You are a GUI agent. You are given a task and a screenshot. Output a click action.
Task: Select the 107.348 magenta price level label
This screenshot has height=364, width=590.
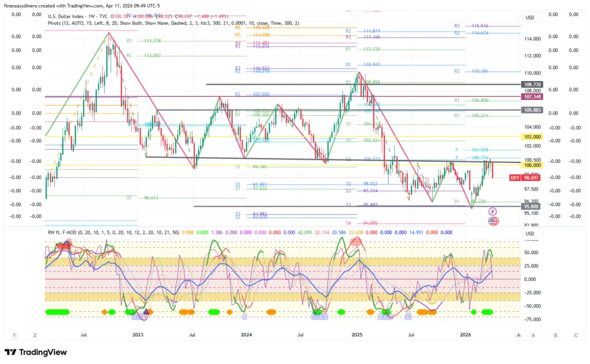coord(531,97)
